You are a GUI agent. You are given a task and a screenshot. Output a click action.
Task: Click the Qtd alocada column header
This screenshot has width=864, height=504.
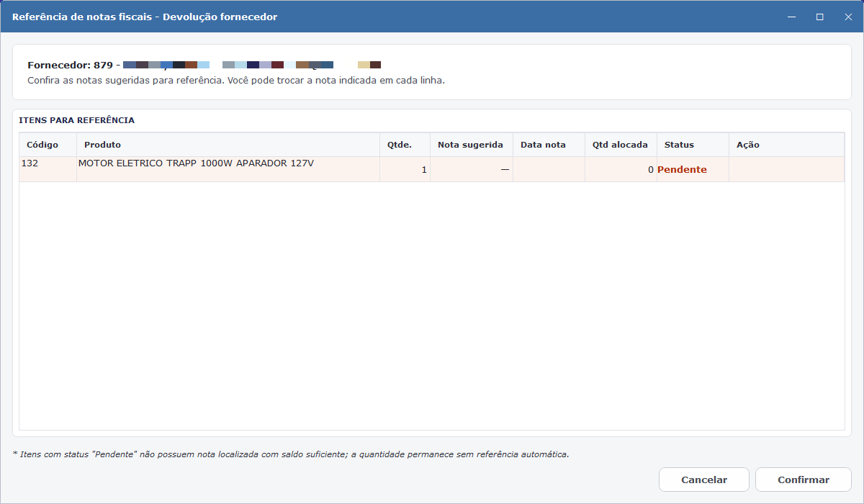621,145
